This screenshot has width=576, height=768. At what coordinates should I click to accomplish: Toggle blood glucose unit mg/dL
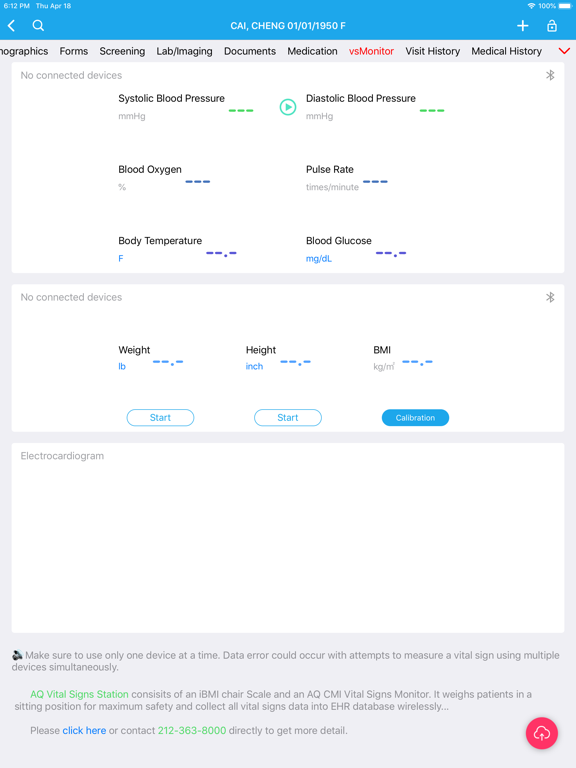coord(319,259)
